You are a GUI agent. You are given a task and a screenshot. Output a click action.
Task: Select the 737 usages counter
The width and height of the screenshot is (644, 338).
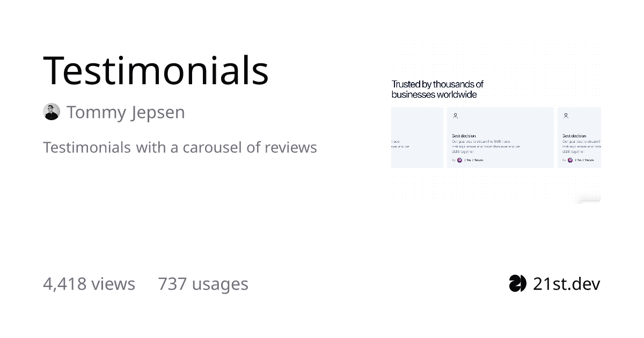pyautogui.click(x=203, y=283)
